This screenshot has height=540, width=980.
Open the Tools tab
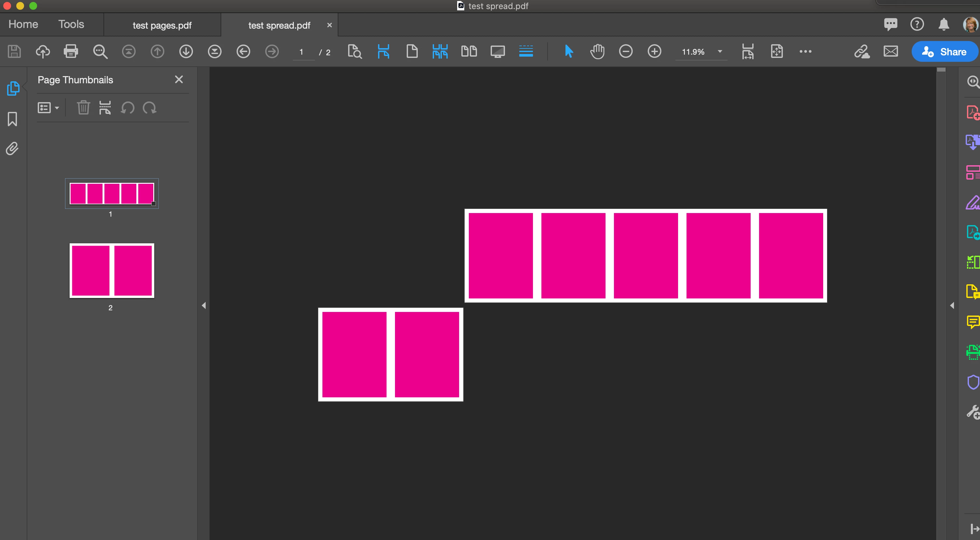tap(71, 24)
